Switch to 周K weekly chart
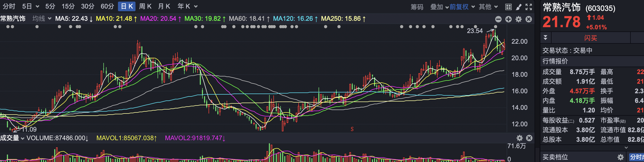This screenshot has width=644, height=162. point(145,6)
